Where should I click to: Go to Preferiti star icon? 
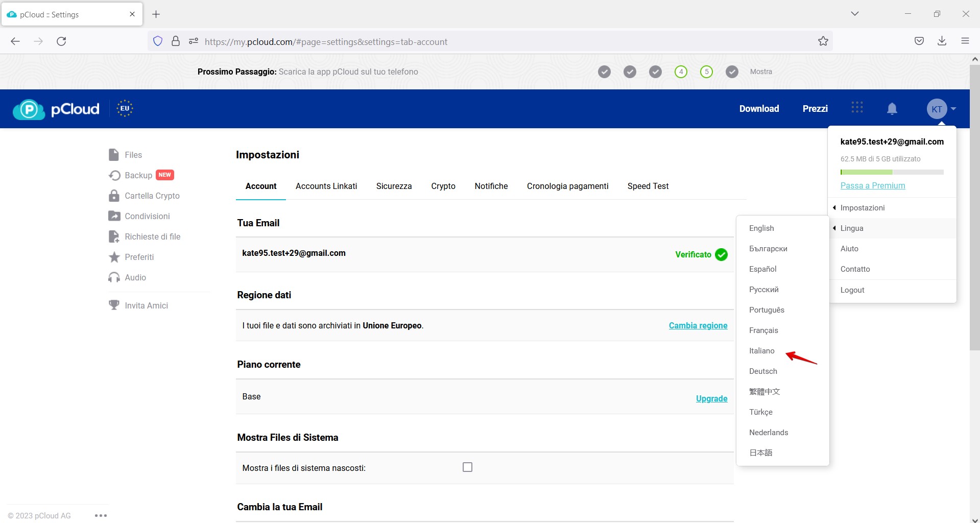[x=114, y=257]
